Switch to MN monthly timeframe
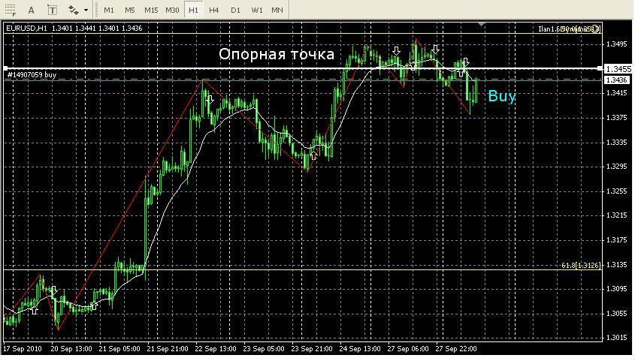 277,10
